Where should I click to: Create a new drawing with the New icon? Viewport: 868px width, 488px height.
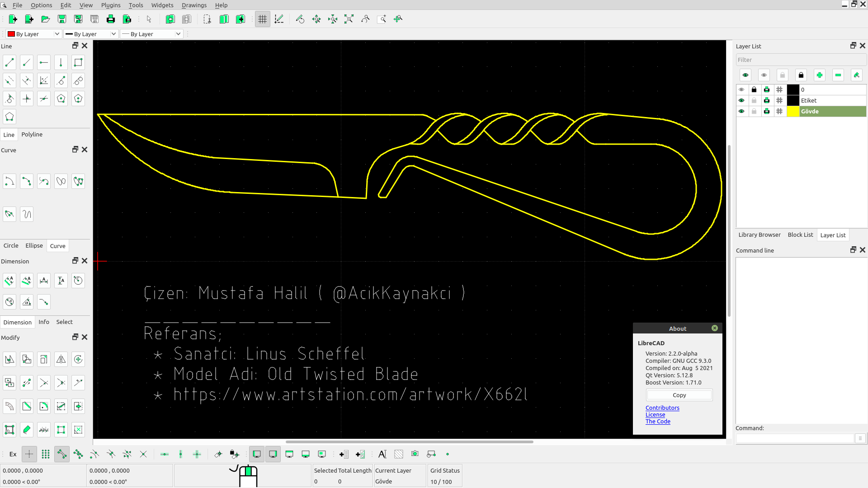pyautogui.click(x=13, y=19)
